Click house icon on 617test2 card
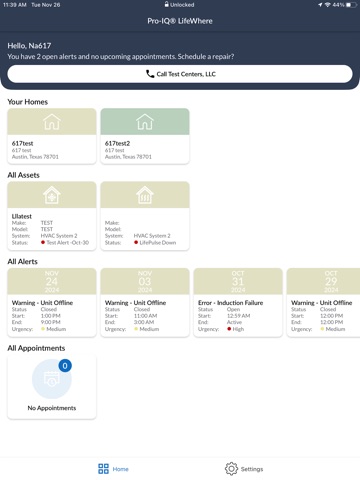The height and width of the screenshot is (480, 360). pyautogui.click(x=145, y=122)
